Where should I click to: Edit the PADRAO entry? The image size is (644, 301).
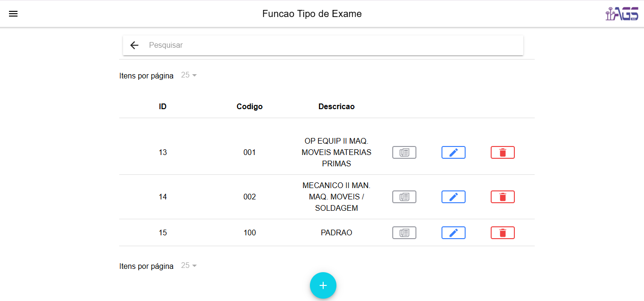pyautogui.click(x=453, y=233)
